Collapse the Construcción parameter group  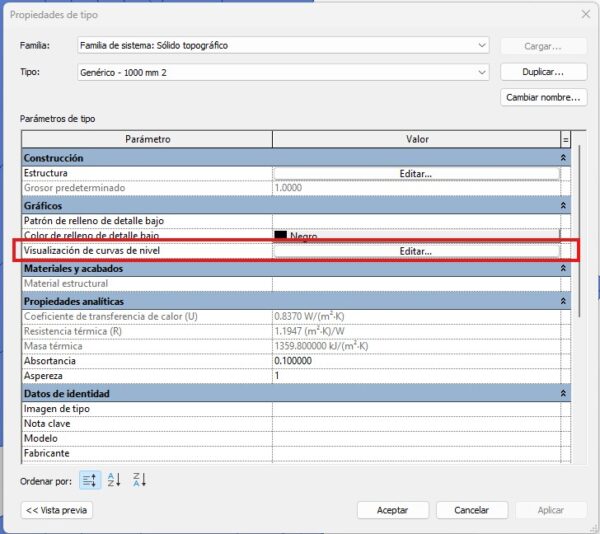564,158
